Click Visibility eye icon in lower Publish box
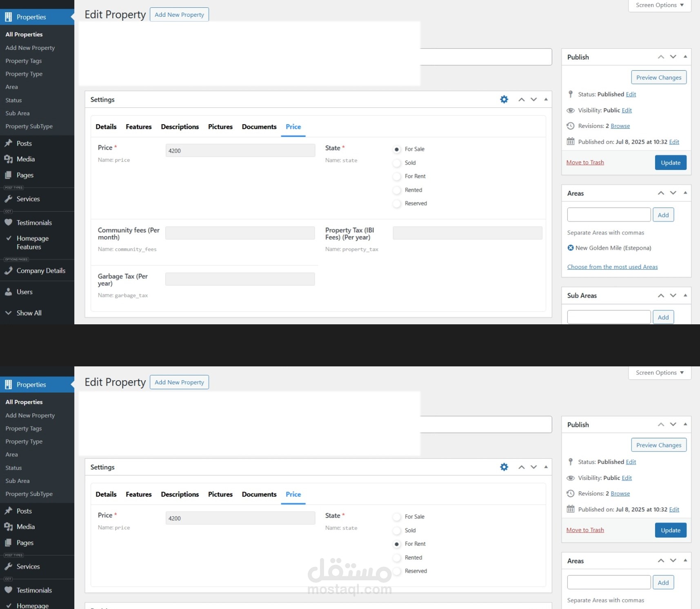Image resolution: width=700 pixels, height=609 pixels. 571,478
